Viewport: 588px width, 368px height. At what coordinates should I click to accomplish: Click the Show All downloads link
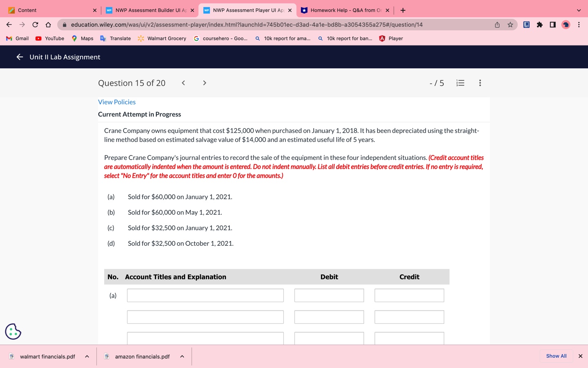(x=556, y=356)
